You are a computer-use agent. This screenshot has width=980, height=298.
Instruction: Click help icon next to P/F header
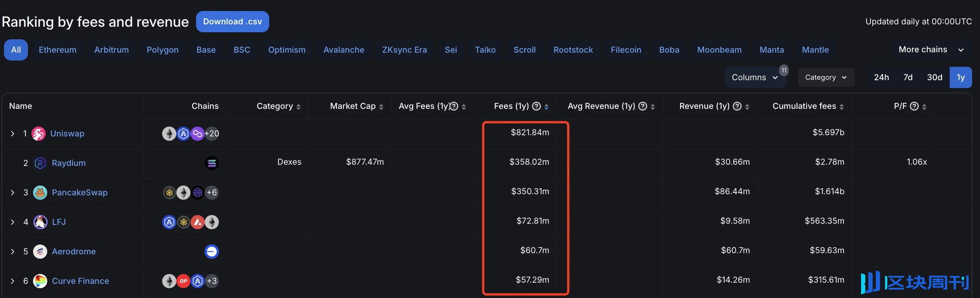915,106
